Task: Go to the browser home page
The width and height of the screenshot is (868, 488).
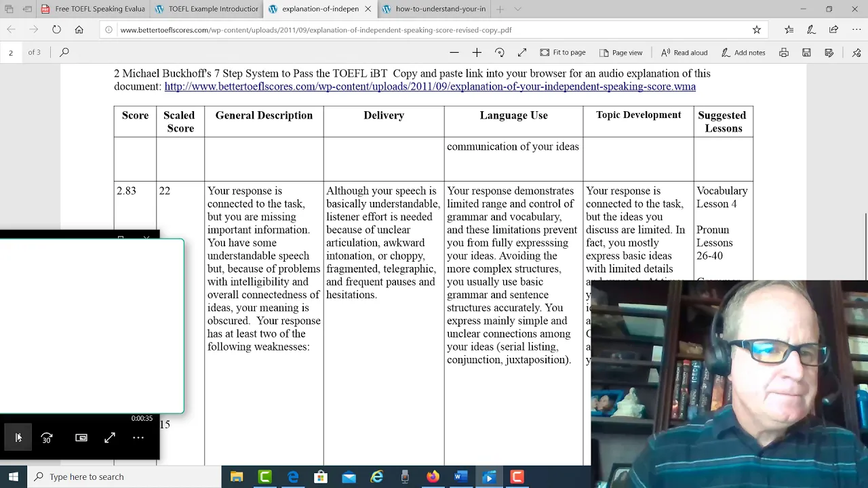Action: point(79,29)
